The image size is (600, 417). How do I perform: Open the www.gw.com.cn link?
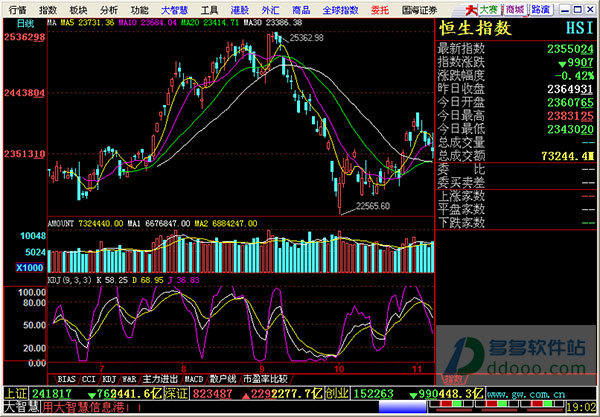(x=526, y=394)
